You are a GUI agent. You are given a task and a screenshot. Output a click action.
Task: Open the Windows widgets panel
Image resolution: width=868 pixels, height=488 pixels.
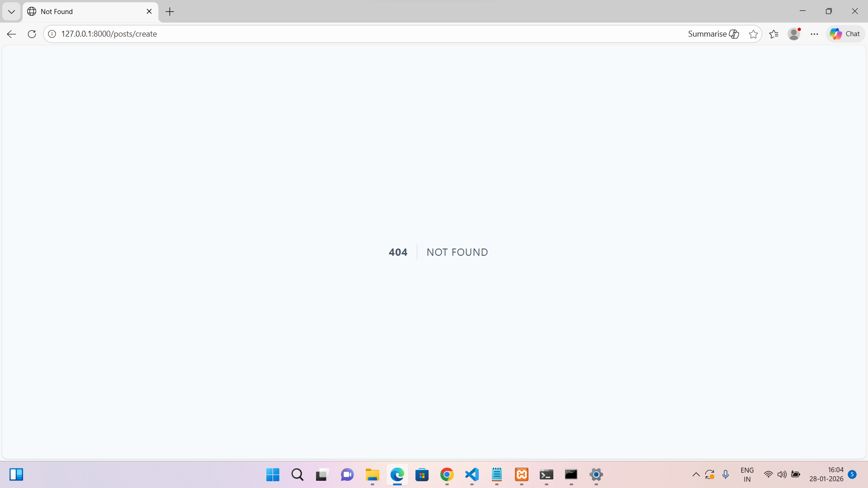click(16, 474)
